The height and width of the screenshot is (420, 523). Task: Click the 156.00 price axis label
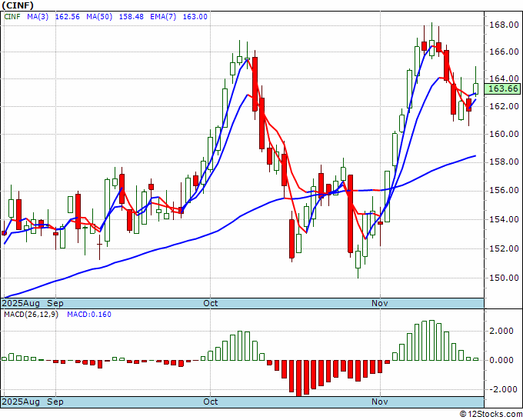[x=504, y=191]
